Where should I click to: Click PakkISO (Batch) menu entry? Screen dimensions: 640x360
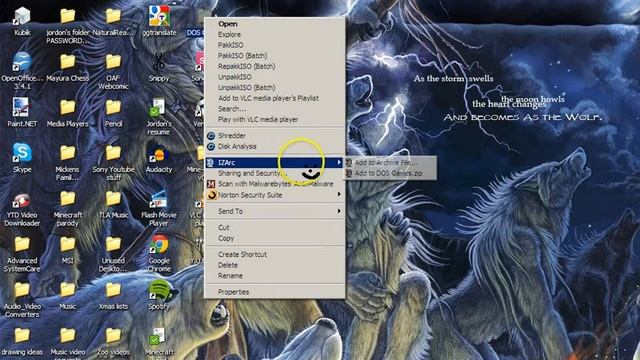274,56
